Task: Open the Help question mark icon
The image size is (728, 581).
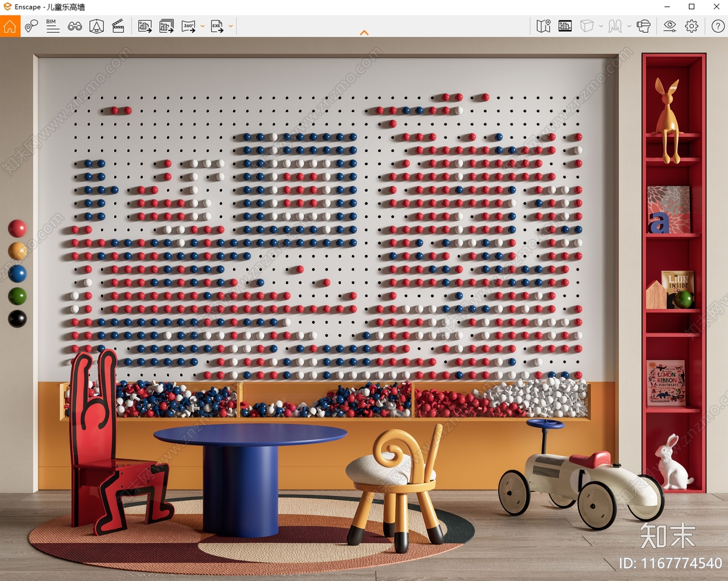Action: 718,26
